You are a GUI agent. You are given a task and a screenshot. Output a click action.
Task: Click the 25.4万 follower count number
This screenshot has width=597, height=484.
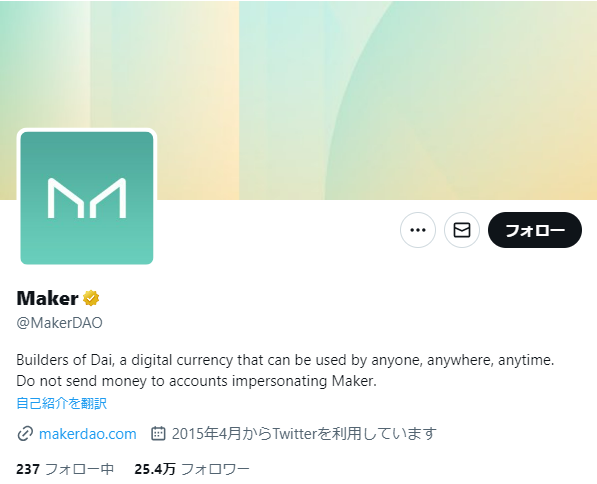pyautogui.click(x=155, y=469)
